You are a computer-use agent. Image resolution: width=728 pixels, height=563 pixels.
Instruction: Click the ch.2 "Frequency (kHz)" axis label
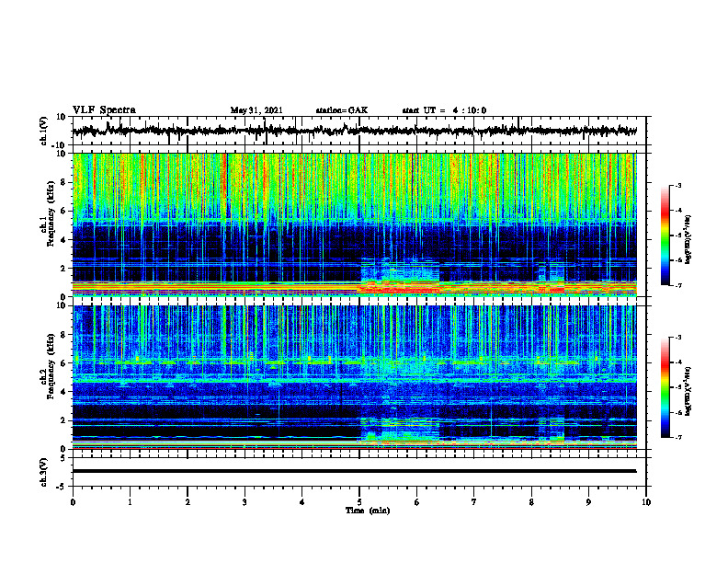(x=50, y=366)
